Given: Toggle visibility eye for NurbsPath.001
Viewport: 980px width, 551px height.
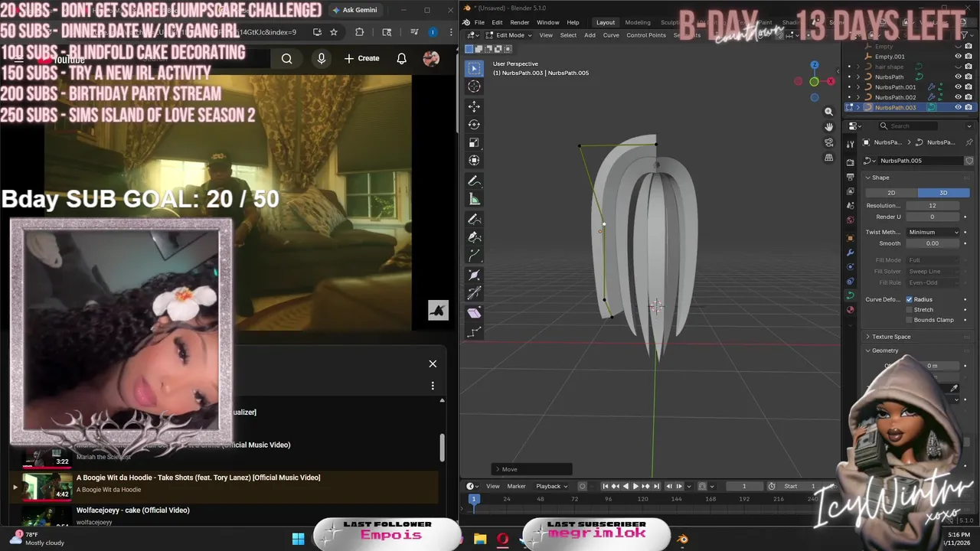Looking at the screenshot, I should [958, 87].
